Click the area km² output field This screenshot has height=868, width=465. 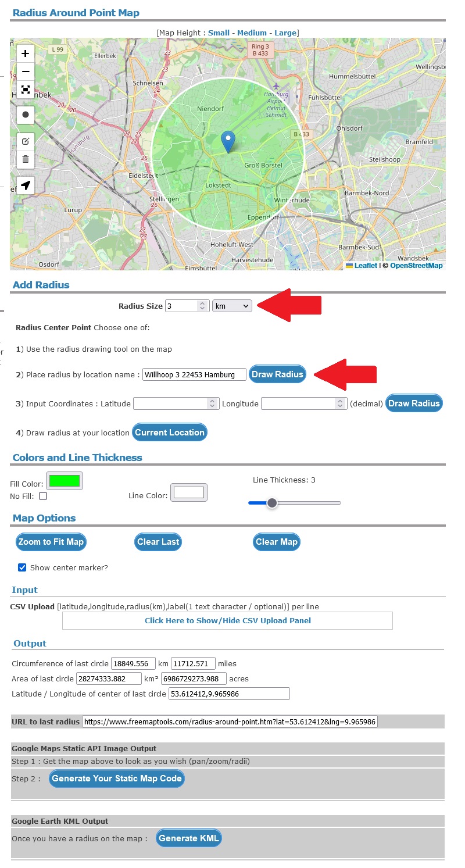click(x=109, y=678)
